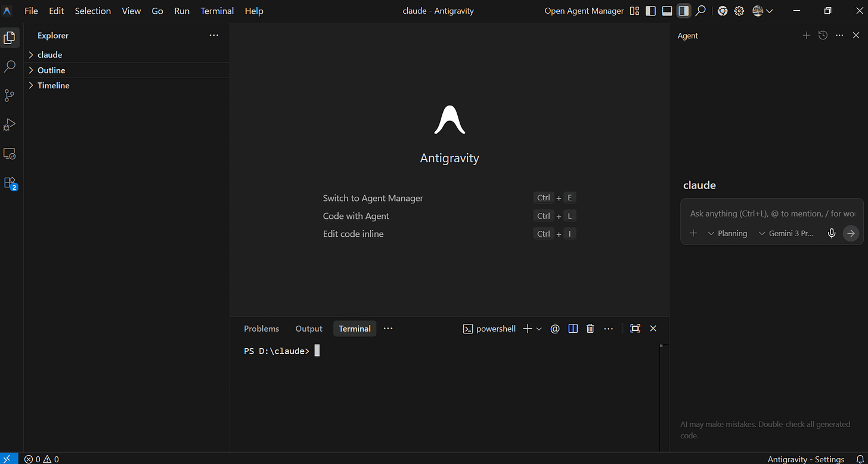
Task: Start a new Agent conversation with plus icon
Action: click(807, 36)
